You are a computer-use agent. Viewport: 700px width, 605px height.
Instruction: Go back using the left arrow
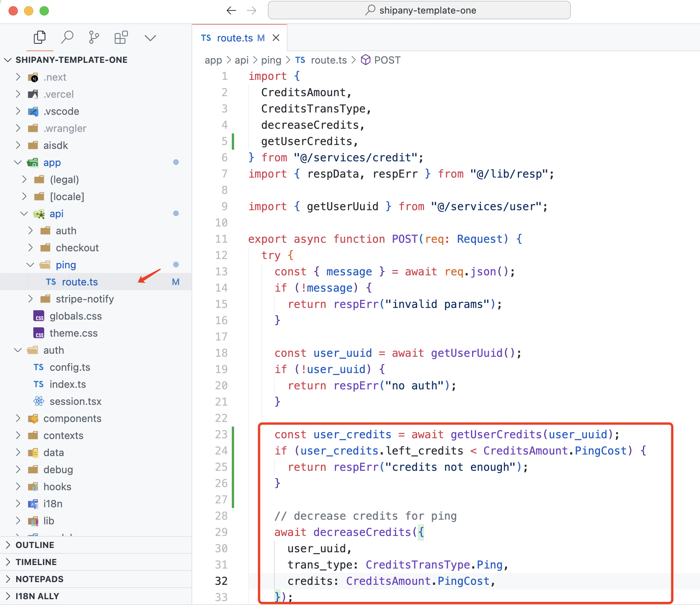(x=231, y=10)
